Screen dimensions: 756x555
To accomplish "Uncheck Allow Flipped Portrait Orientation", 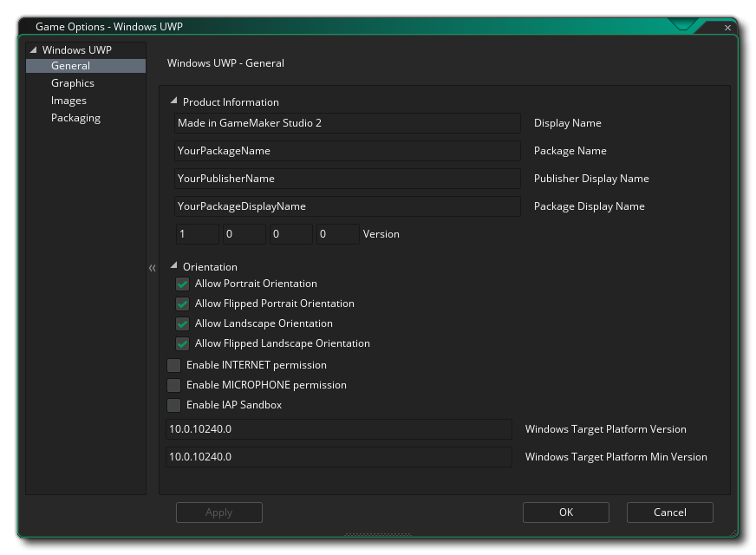I will (182, 304).
